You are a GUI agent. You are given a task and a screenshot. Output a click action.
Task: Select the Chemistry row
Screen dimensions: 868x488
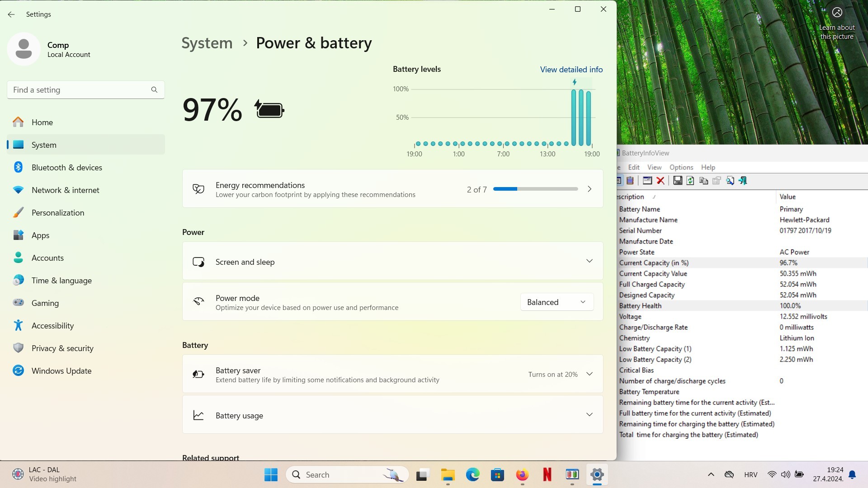pos(742,338)
